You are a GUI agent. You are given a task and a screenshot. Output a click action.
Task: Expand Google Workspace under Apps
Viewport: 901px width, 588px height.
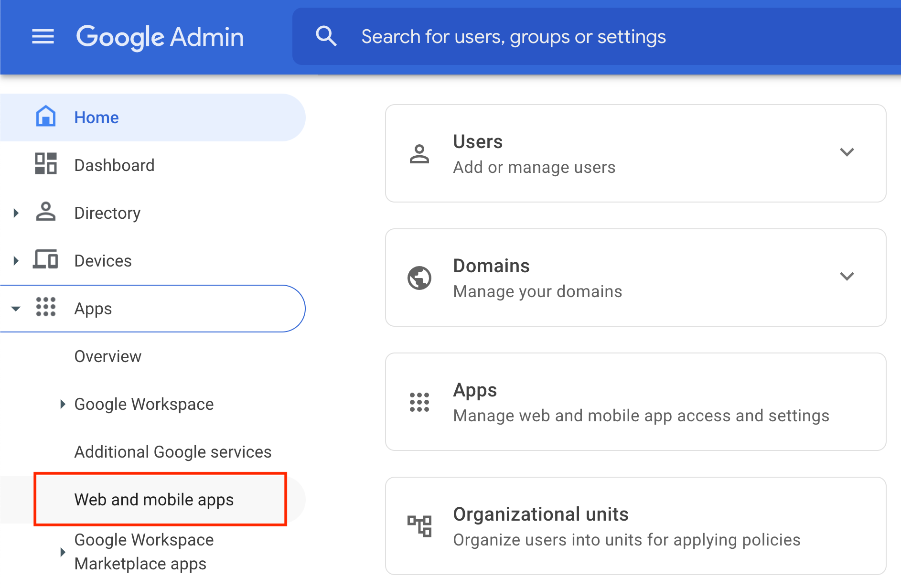[x=63, y=404]
